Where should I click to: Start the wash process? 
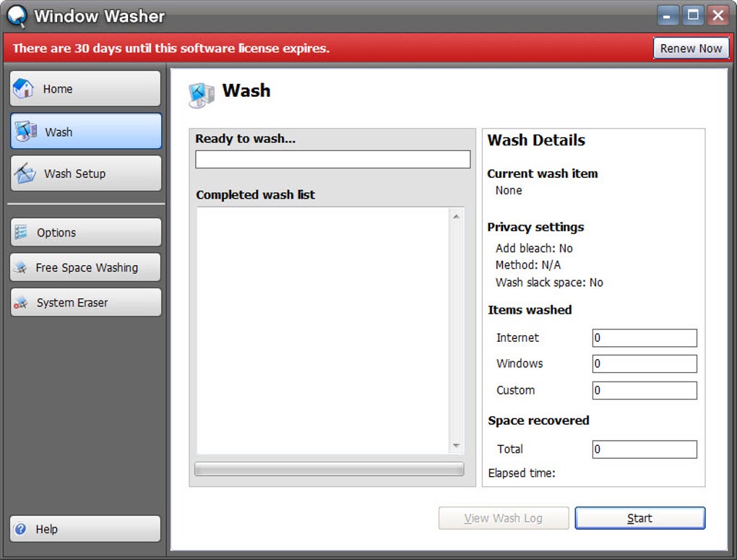click(x=639, y=518)
